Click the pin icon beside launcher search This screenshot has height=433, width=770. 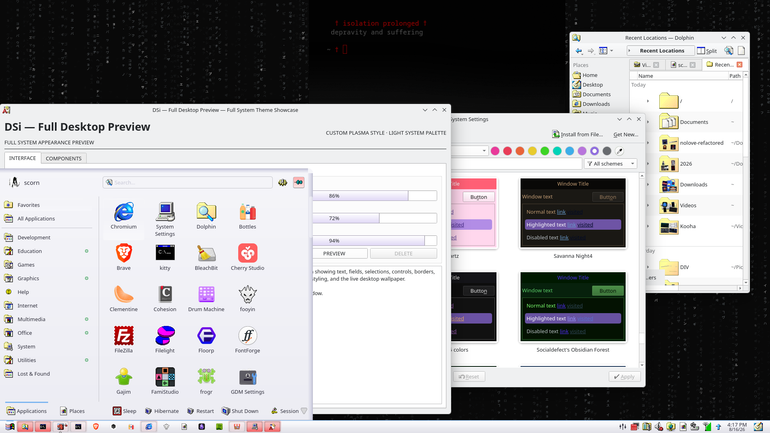[x=299, y=182]
